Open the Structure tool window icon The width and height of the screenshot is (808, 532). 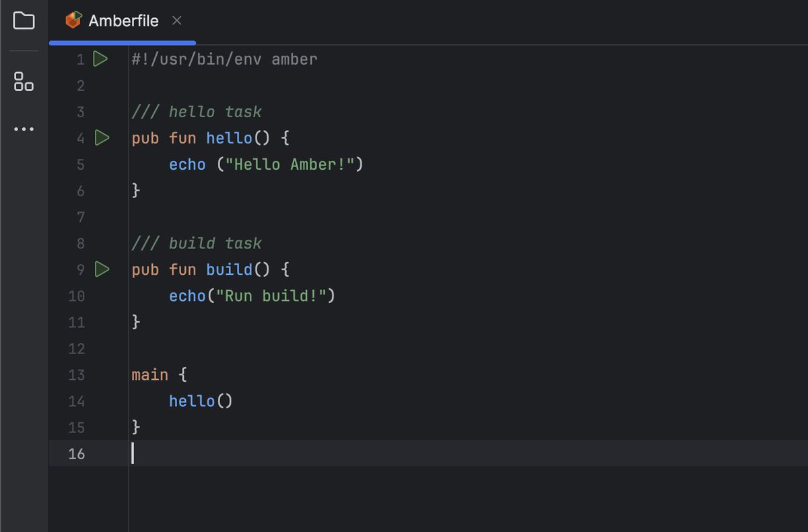24,81
